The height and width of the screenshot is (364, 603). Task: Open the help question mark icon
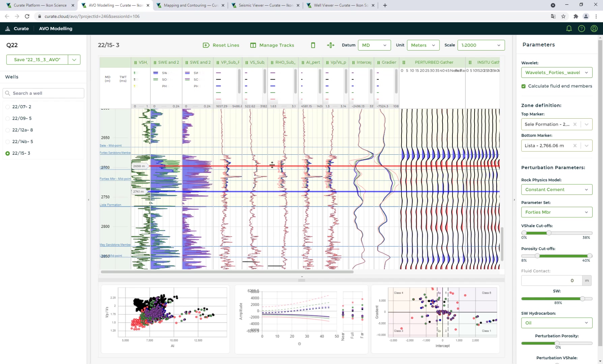tap(581, 29)
